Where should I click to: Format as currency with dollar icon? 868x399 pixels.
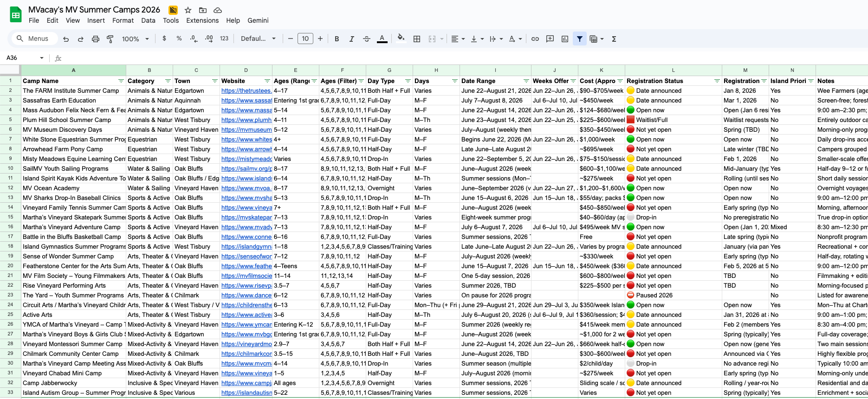coord(164,39)
